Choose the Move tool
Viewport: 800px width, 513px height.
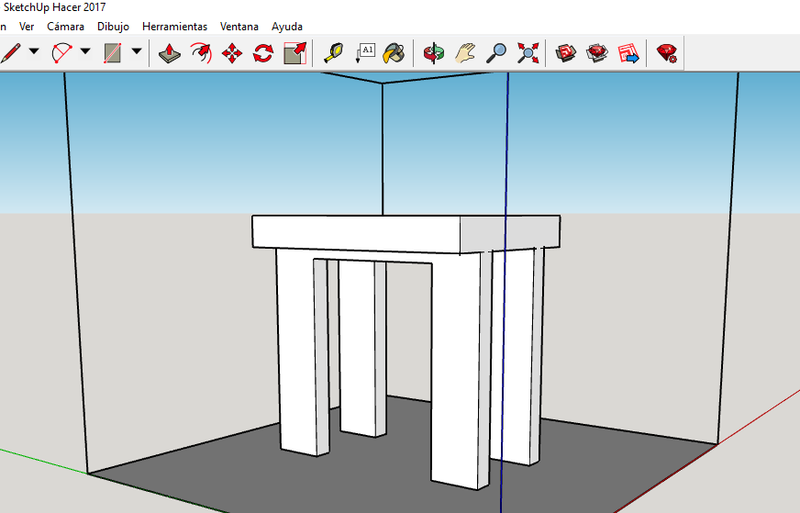[232, 53]
